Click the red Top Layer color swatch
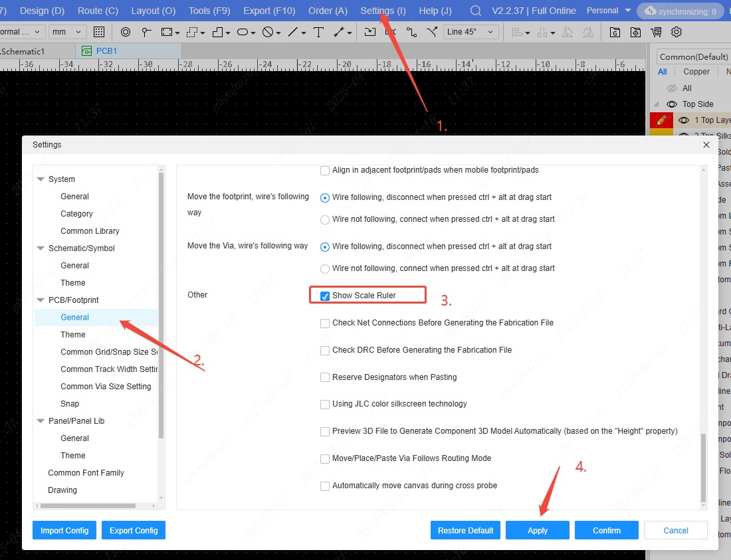The image size is (731, 560). click(661, 120)
